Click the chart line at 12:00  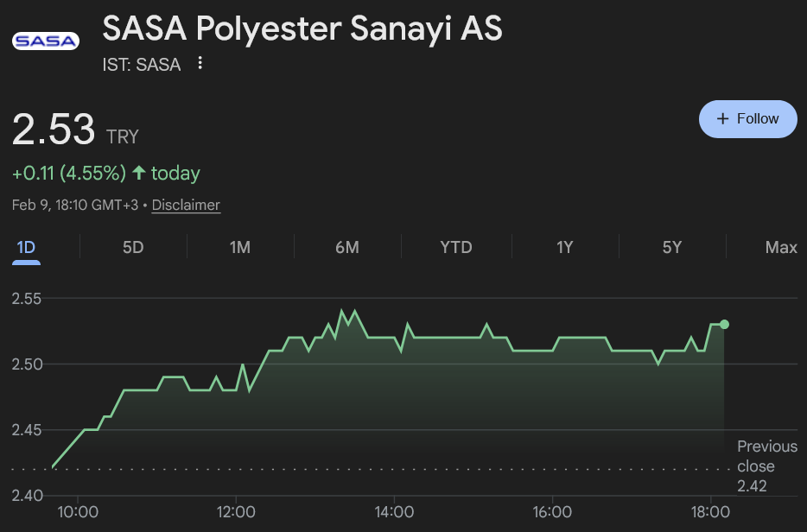[236, 390]
